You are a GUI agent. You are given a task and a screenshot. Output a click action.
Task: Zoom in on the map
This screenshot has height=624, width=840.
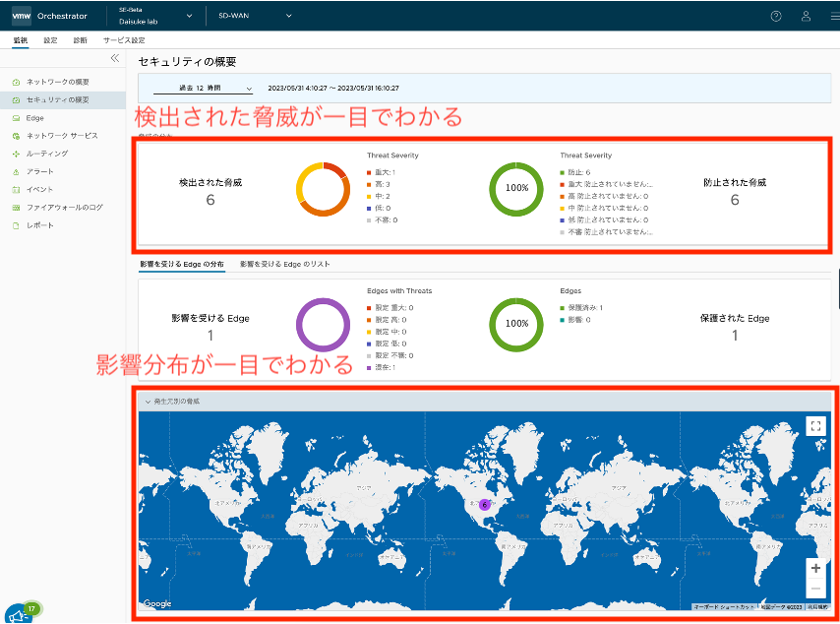pyautogui.click(x=813, y=569)
